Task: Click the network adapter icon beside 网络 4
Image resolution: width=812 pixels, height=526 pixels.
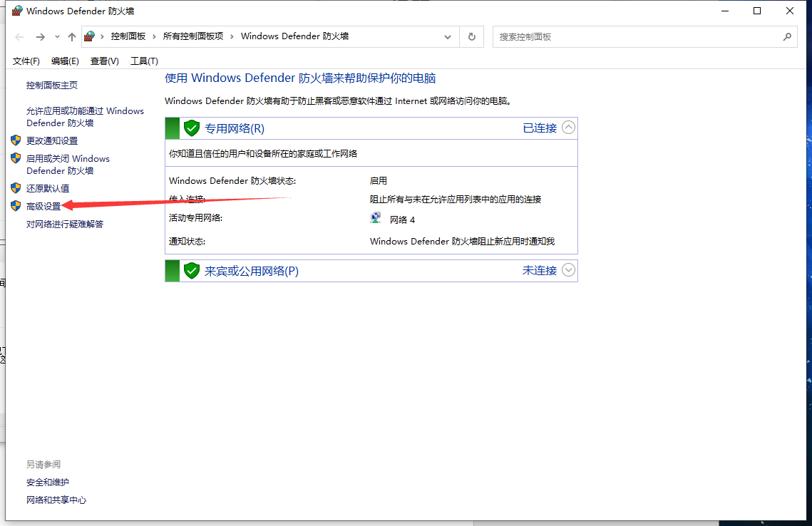Action: pos(375,218)
